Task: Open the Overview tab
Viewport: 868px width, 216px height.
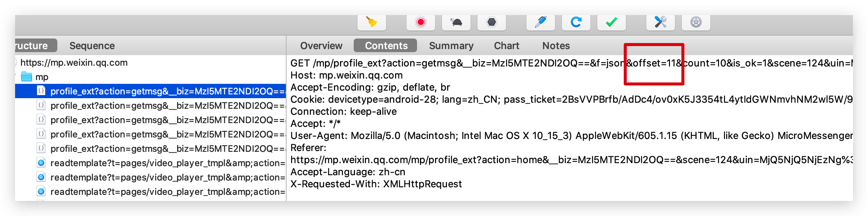Action: 321,46
